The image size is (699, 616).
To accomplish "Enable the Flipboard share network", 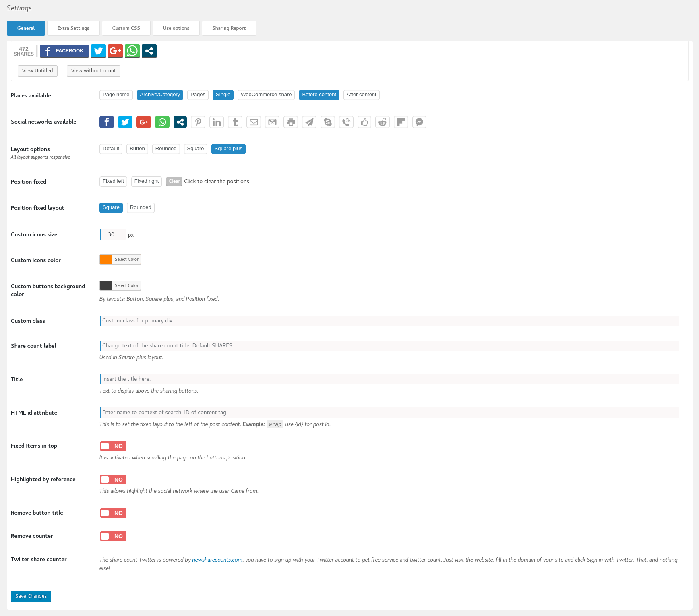I will coord(401,122).
